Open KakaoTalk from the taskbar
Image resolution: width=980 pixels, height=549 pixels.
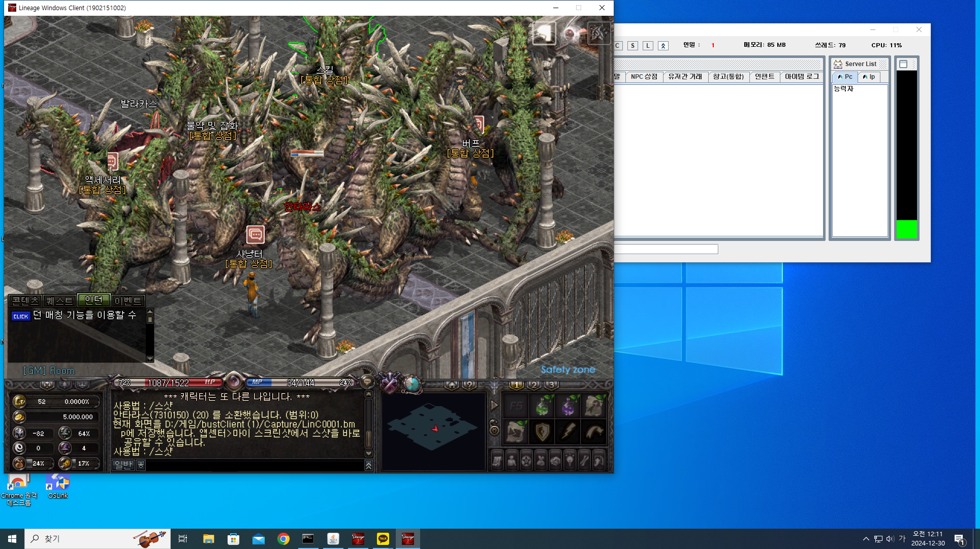coord(383,539)
